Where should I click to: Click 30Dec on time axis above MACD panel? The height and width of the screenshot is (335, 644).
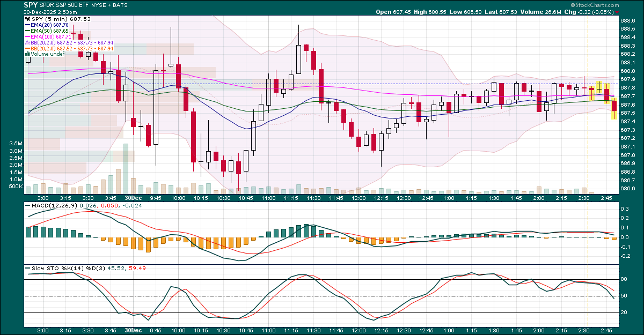click(x=133, y=198)
